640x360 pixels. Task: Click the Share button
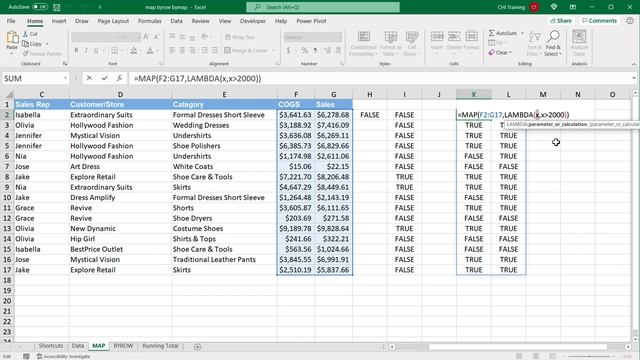click(561, 20)
